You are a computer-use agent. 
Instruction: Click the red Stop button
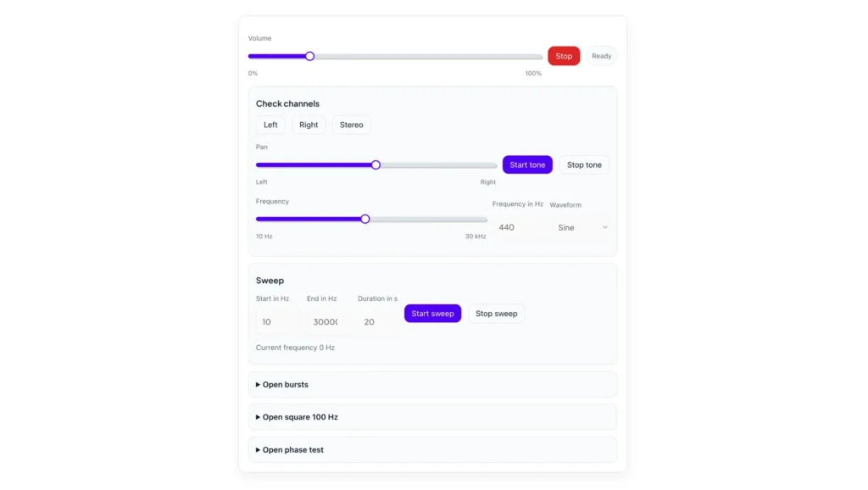(x=564, y=56)
